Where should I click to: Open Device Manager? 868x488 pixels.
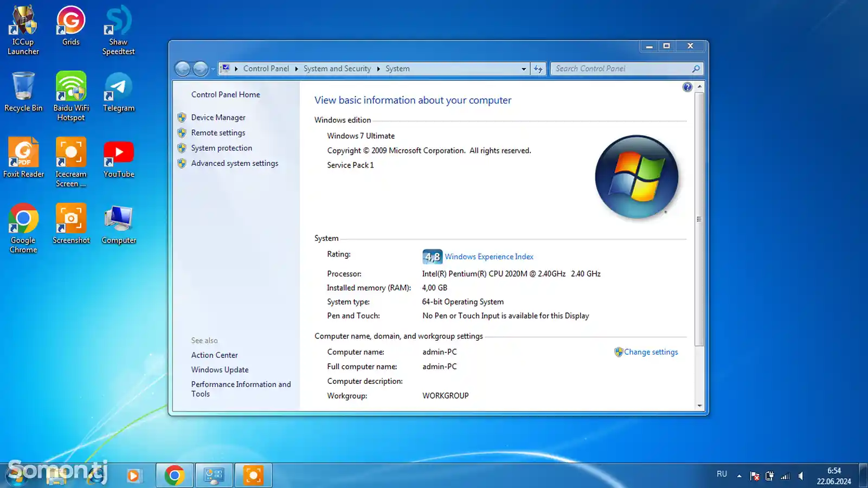(218, 118)
